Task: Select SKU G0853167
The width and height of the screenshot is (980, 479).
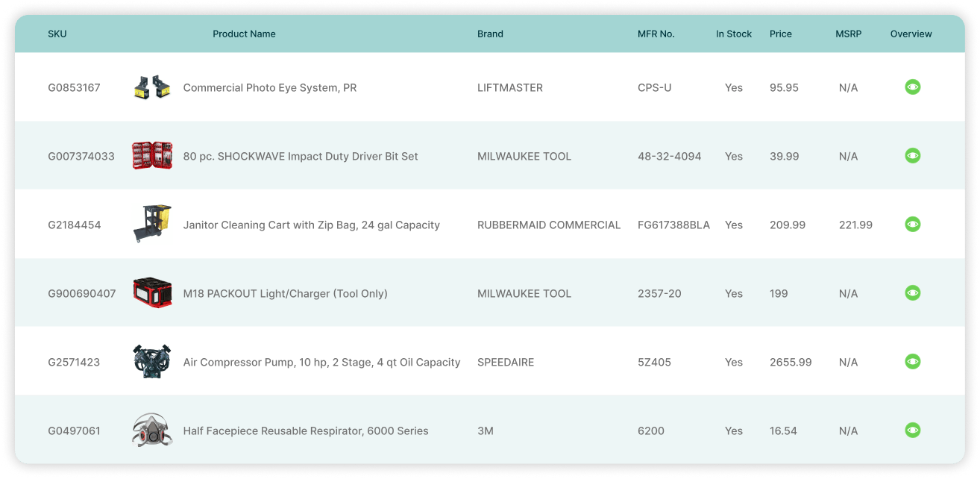Action: pos(74,87)
